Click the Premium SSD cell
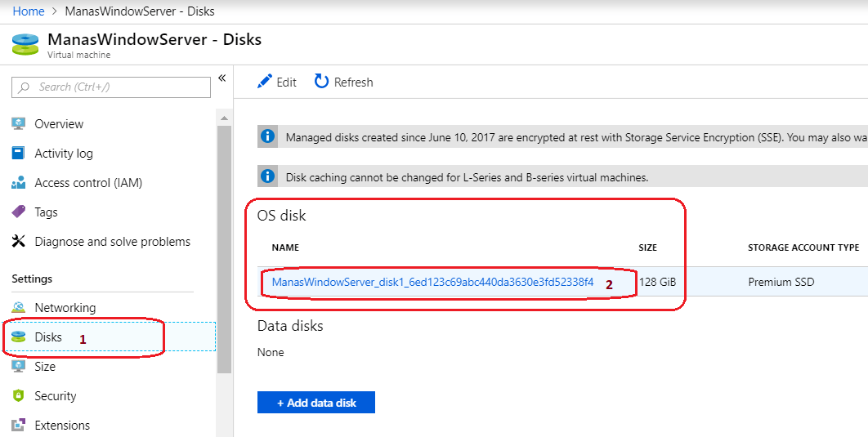Image resolution: width=868 pixels, height=437 pixels. coord(781,282)
